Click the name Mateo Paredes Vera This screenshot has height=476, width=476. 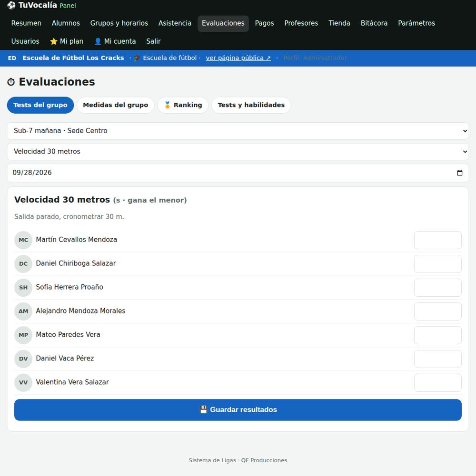pos(68,335)
